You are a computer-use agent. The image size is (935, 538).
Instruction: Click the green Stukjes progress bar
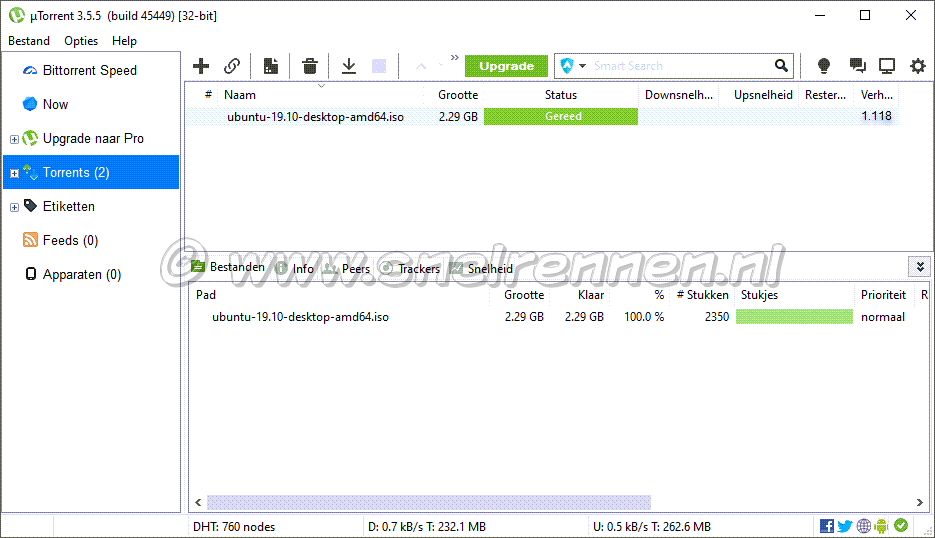(x=794, y=317)
